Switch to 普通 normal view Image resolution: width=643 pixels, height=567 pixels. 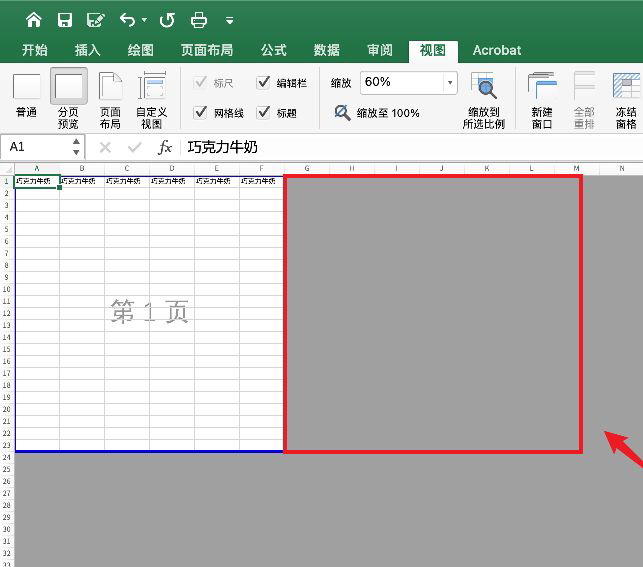[x=27, y=97]
